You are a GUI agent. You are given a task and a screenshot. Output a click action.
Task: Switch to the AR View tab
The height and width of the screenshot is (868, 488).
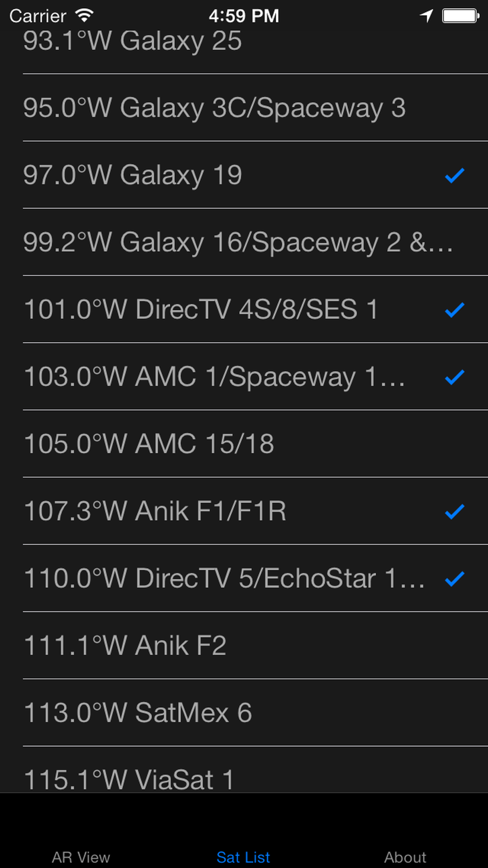pos(81,857)
